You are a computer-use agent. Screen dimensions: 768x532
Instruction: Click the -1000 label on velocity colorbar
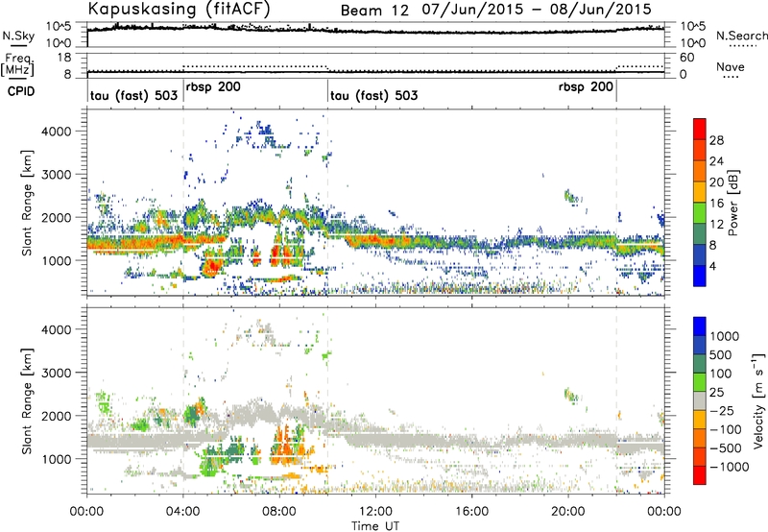click(x=730, y=467)
